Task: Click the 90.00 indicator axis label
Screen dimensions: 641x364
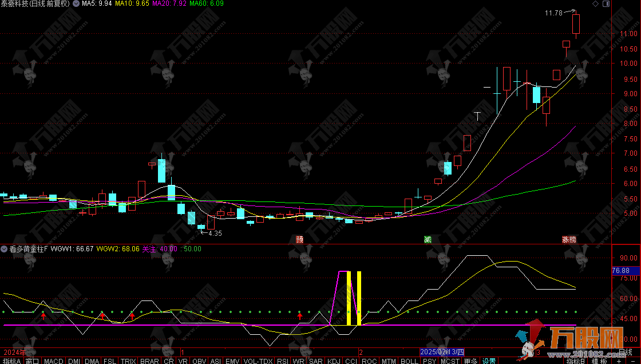Action: (628, 258)
